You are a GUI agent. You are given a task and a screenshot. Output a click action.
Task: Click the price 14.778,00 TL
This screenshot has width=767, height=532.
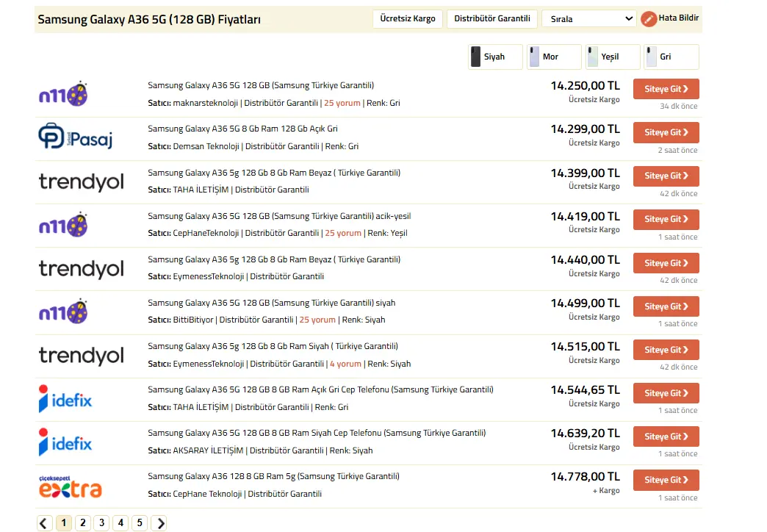[x=585, y=477]
